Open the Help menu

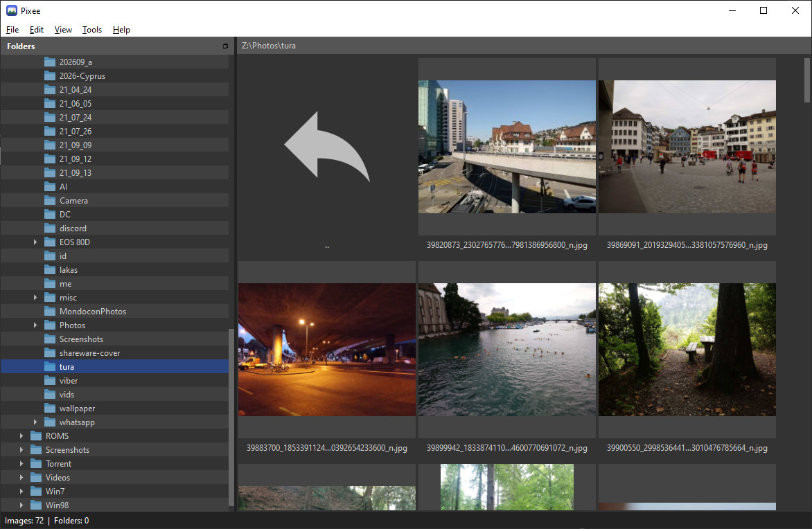click(x=121, y=30)
